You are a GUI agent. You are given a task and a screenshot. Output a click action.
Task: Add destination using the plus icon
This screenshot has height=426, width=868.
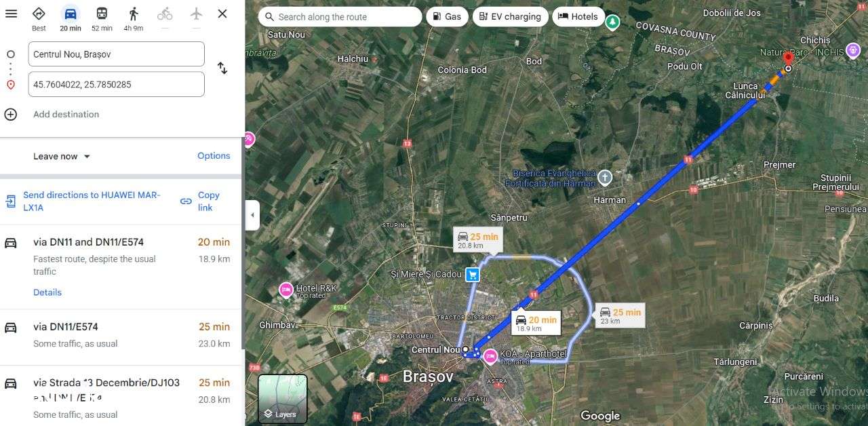tap(11, 114)
